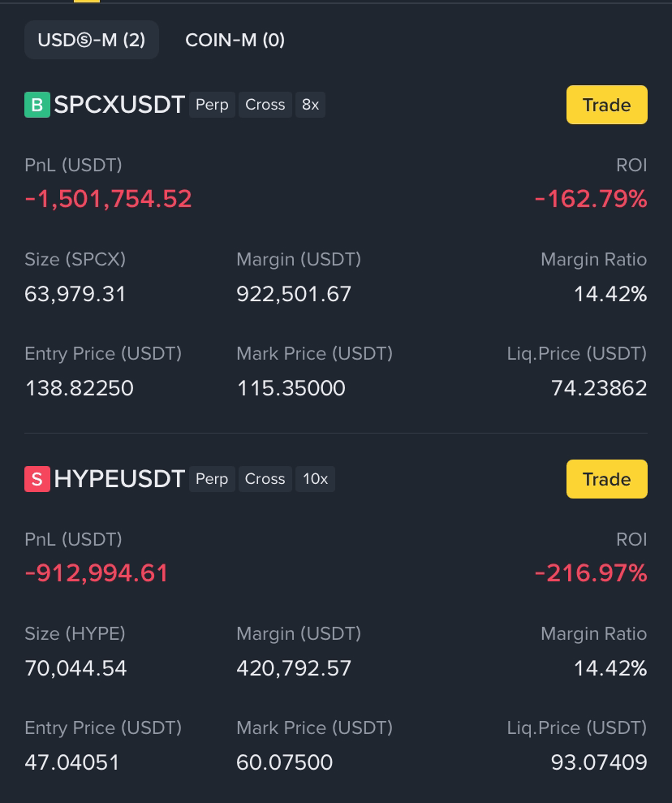
Task: Switch to the COIN-M (0) tab
Action: coord(235,40)
